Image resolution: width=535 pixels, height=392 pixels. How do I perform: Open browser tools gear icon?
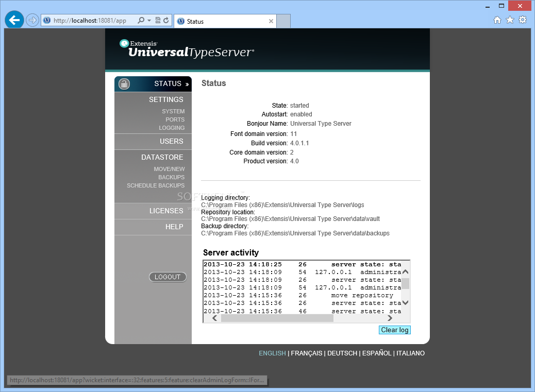click(523, 20)
